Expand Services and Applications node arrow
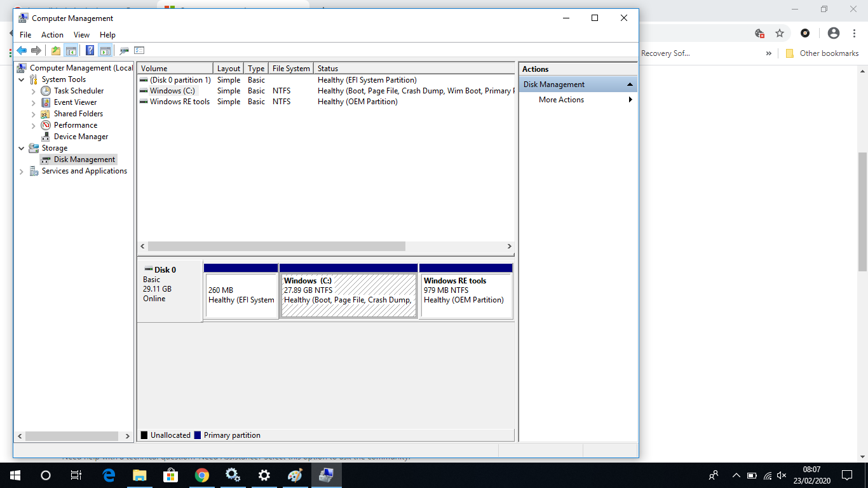 [22, 171]
